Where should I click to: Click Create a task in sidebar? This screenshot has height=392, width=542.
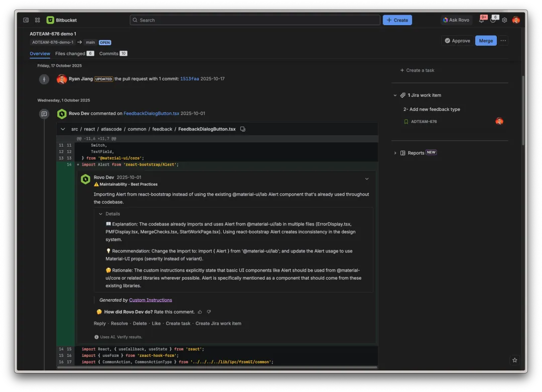click(417, 70)
